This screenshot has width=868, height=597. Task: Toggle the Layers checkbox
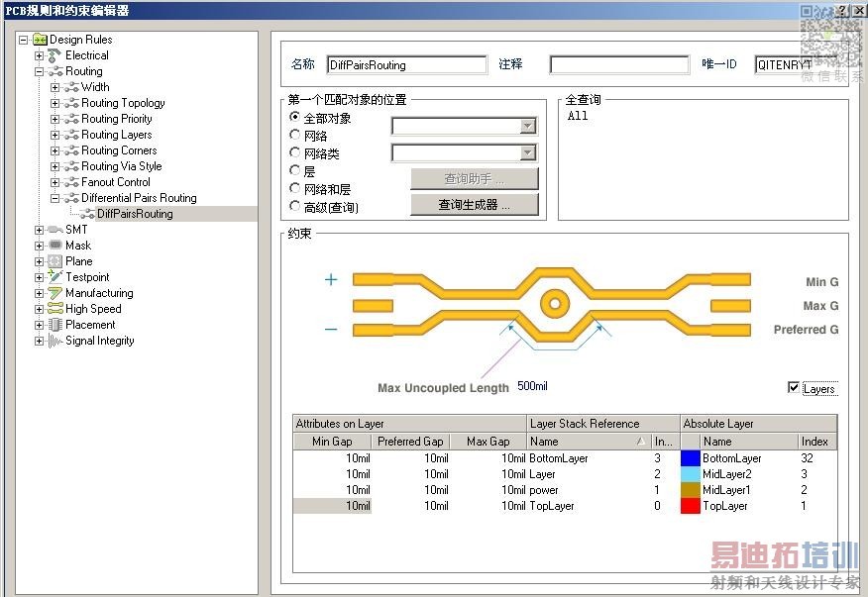pos(794,387)
